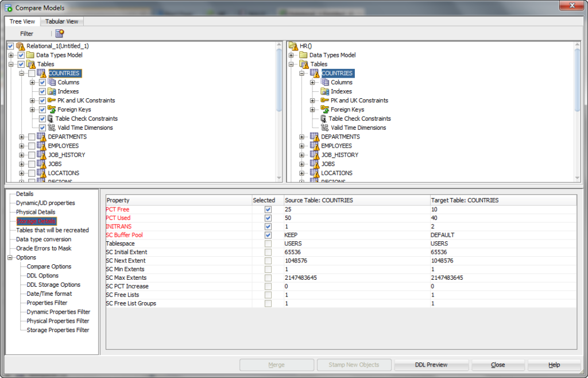Click PK and UK Constraints key icon on left
Screen dimensions: 588x378
pyautogui.click(x=51, y=101)
